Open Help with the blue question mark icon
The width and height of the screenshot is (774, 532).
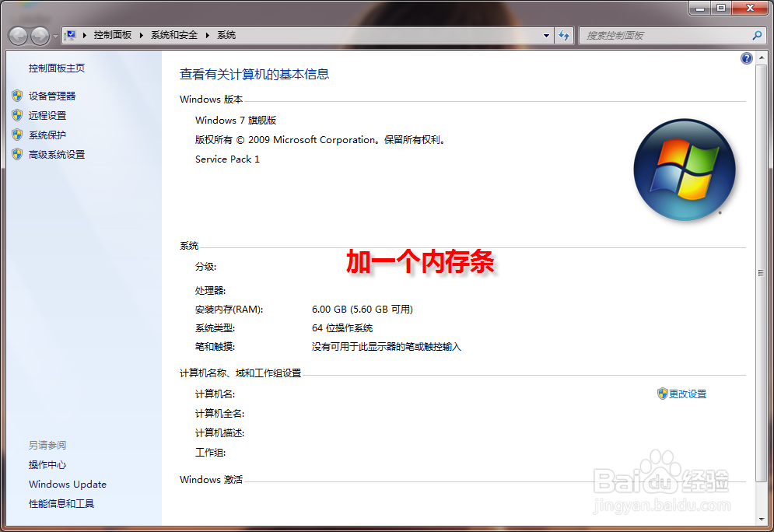(x=746, y=58)
